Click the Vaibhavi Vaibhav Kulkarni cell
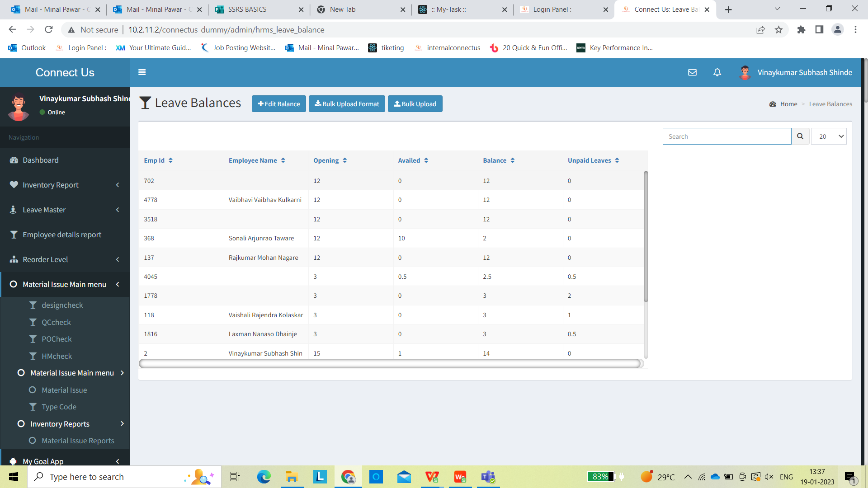The image size is (868, 488). [265, 200]
